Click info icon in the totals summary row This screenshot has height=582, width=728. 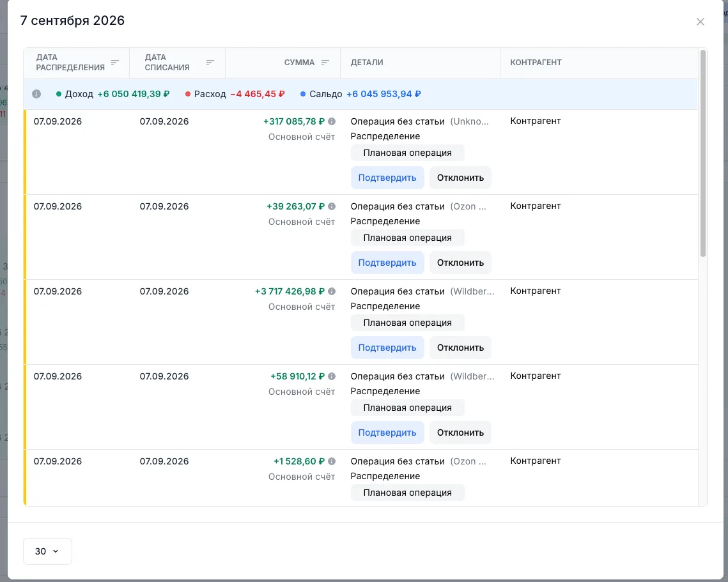(x=36, y=94)
